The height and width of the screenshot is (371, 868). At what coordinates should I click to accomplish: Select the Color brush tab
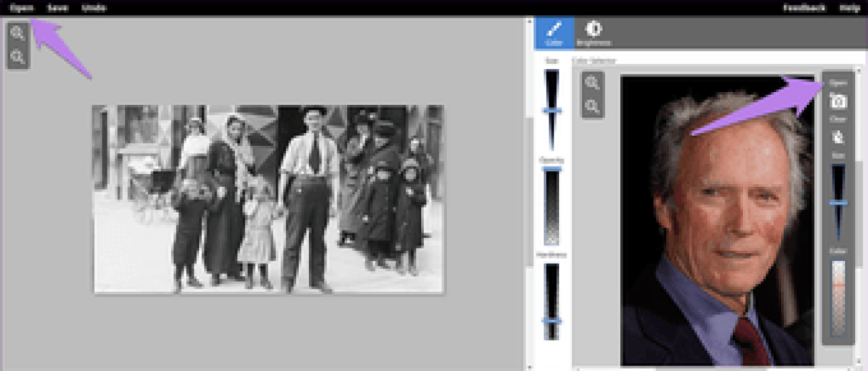click(554, 33)
